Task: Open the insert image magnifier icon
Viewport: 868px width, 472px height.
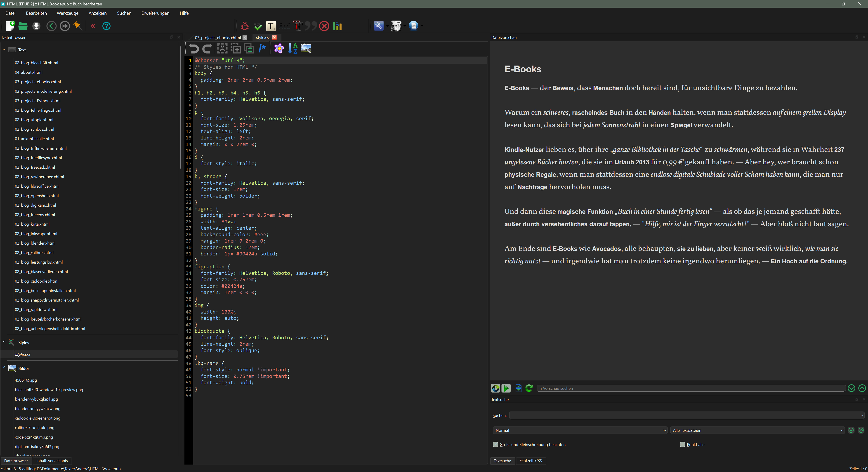Action: pyautogui.click(x=305, y=49)
